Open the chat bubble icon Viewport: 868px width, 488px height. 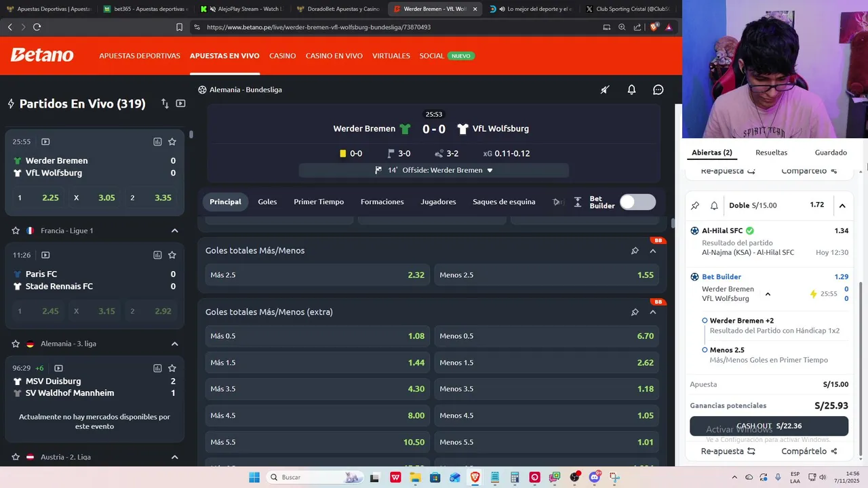point(658,89)
